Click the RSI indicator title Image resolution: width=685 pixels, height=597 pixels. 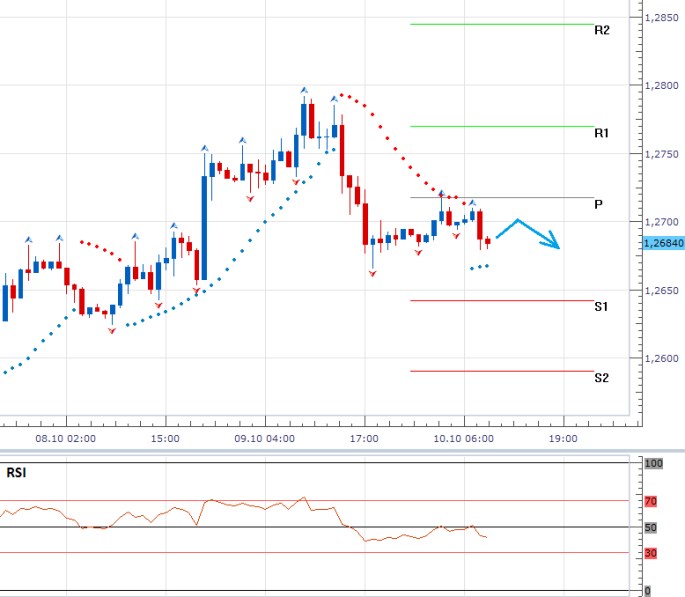[x=17, y=471]
